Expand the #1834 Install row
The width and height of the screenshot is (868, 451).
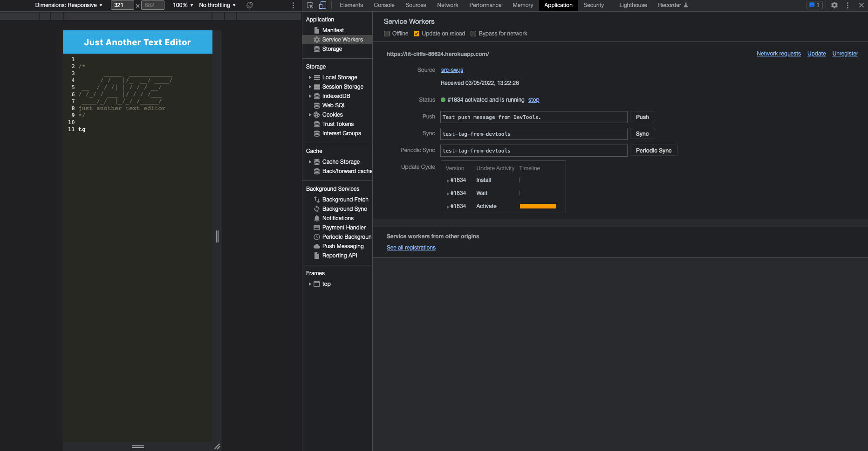click(448, 180)
